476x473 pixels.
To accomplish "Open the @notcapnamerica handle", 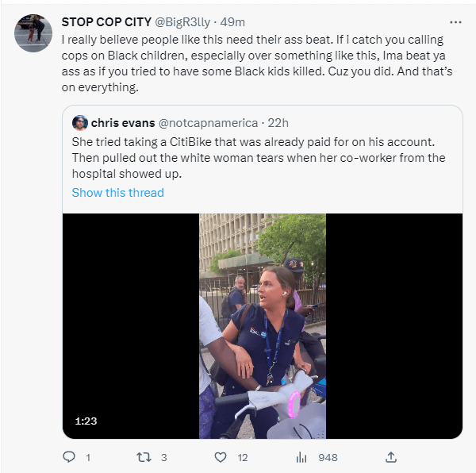I will pos(208,123).
